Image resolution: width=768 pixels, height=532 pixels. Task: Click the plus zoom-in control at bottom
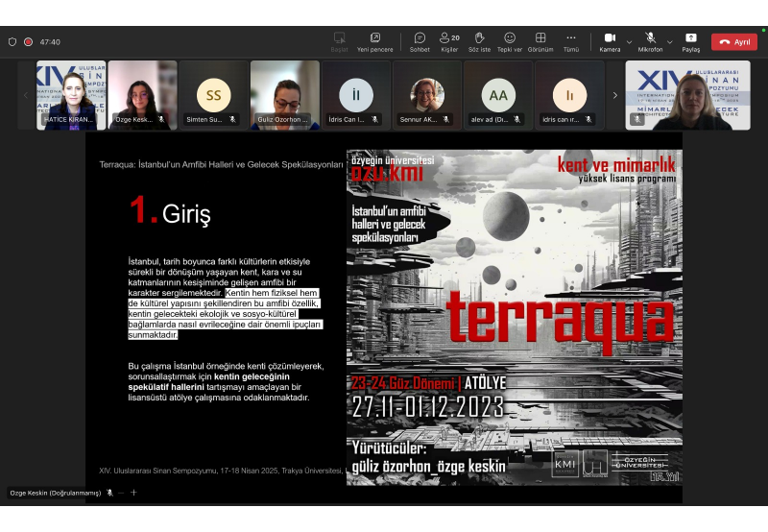click(x=133, y=493)
